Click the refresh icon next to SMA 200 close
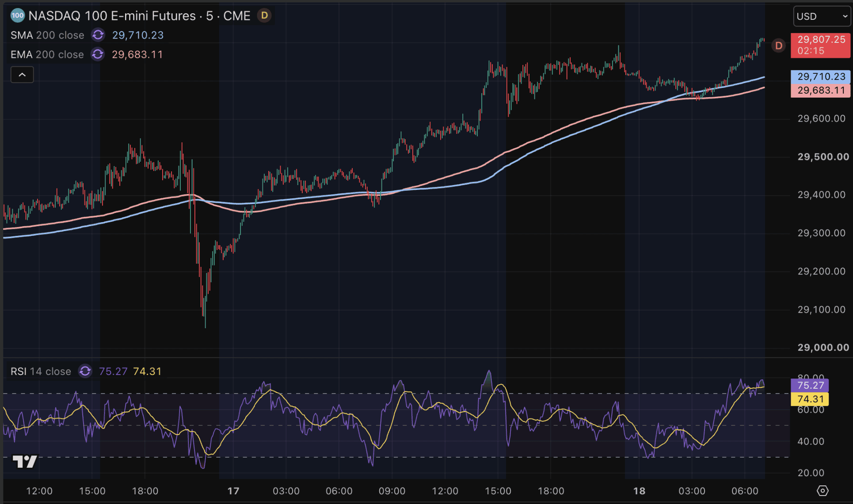 (x=98, y=35)
